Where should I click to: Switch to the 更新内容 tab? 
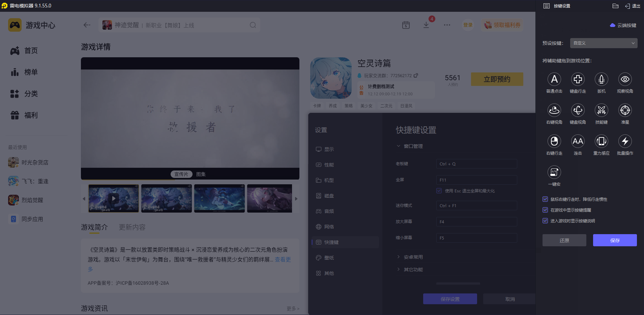click(x=132, y=227)
